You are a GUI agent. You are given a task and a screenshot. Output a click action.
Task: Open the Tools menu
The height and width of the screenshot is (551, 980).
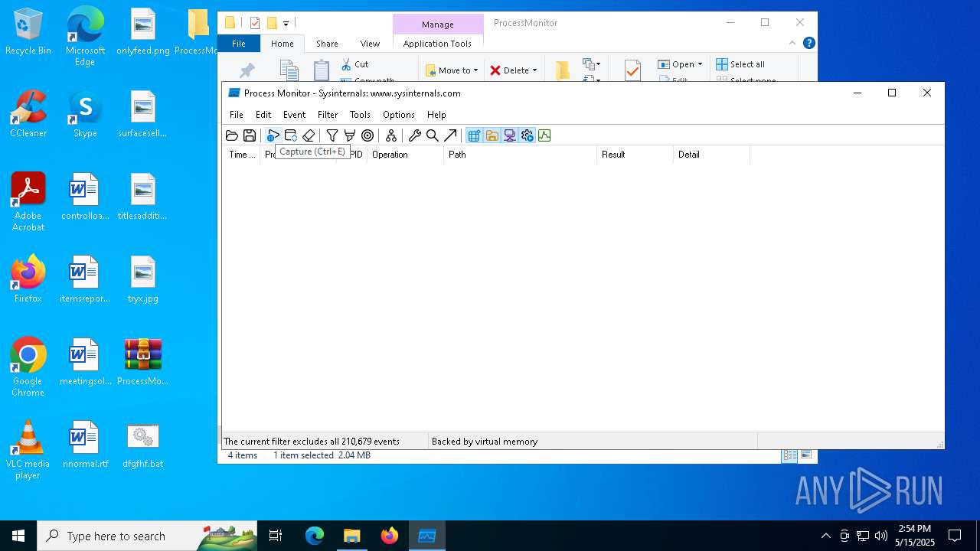(360, 115)
